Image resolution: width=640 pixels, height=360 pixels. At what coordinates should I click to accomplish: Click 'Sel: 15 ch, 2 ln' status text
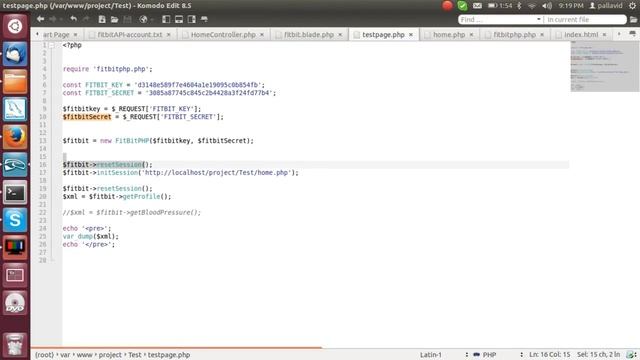click(598, 355)
